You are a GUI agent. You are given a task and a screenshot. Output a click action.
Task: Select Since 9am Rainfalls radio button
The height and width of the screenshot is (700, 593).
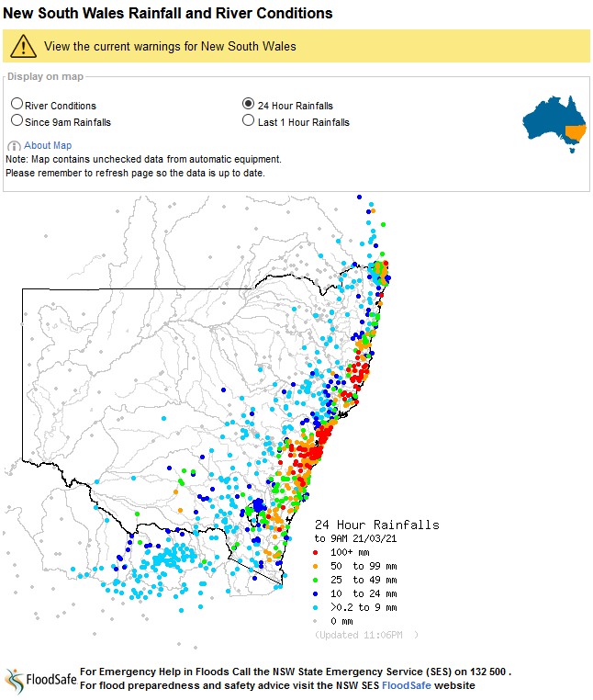pos(17,120)
